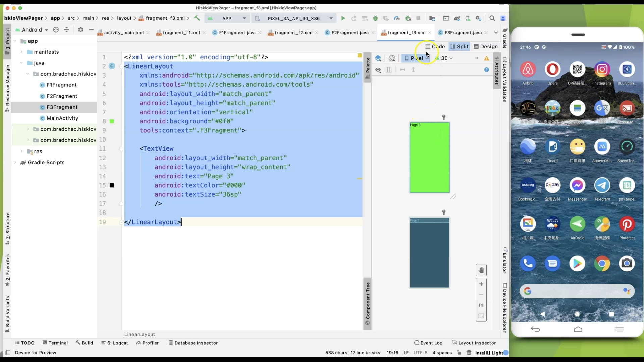Click the Debug app bug icon
The width and height of the screenshot is (644, 362).
[x=375, y=18]
